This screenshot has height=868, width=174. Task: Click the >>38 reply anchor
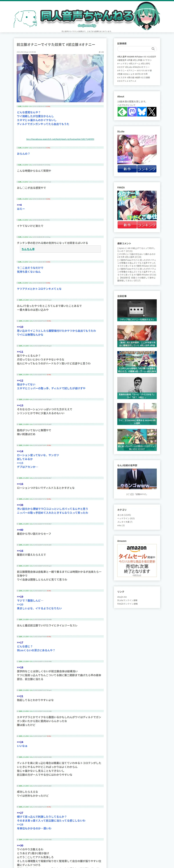tap(20, 505)
